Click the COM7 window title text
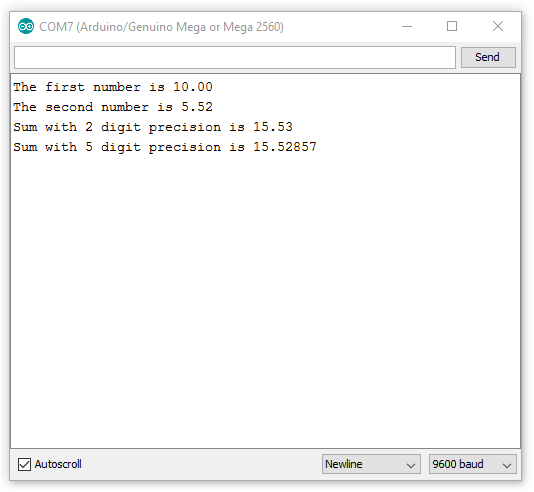 (x=161, y=27)
